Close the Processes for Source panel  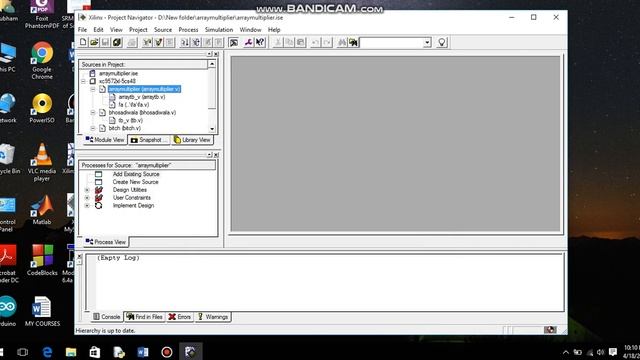coord(216,155)
